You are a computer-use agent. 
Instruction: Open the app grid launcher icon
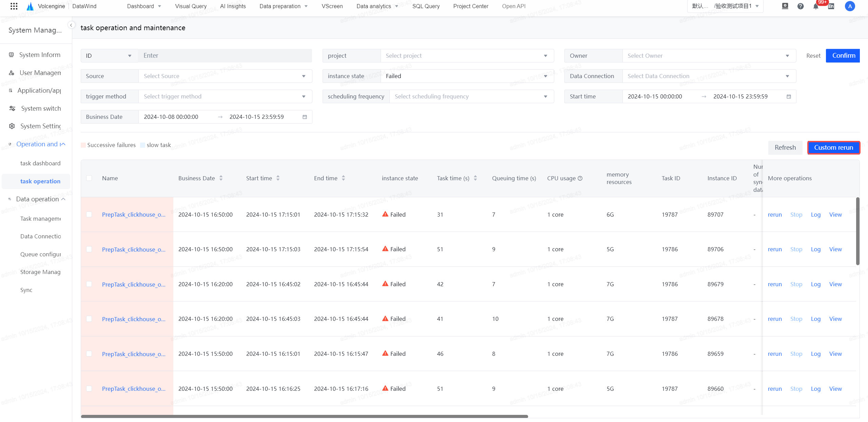[x=14, y=6]
